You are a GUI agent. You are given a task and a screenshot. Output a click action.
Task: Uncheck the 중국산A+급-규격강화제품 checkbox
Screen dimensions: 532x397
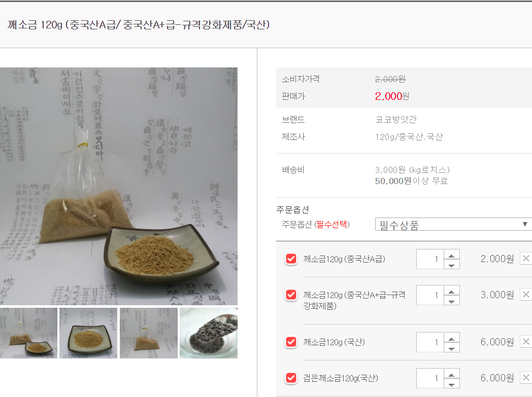click(291, 295)
